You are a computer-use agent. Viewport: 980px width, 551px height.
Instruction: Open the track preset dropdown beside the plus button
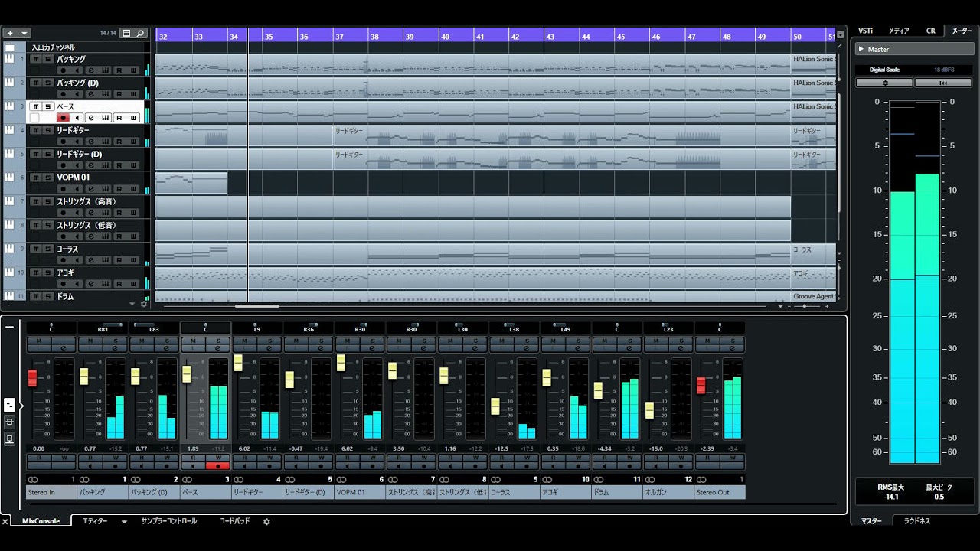[24, 33]
